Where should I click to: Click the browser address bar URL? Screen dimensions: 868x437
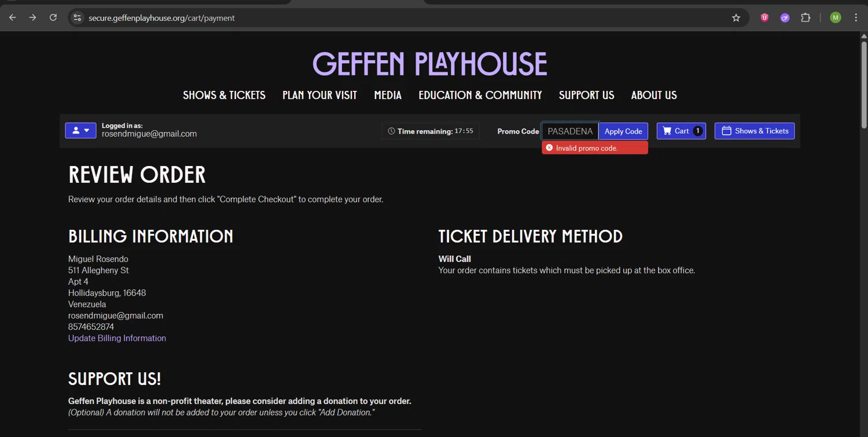(161, 18)
